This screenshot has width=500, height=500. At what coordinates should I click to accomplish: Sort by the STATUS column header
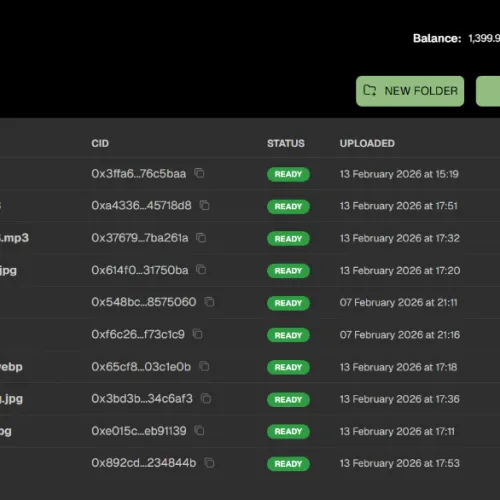[x=286, y=143]
